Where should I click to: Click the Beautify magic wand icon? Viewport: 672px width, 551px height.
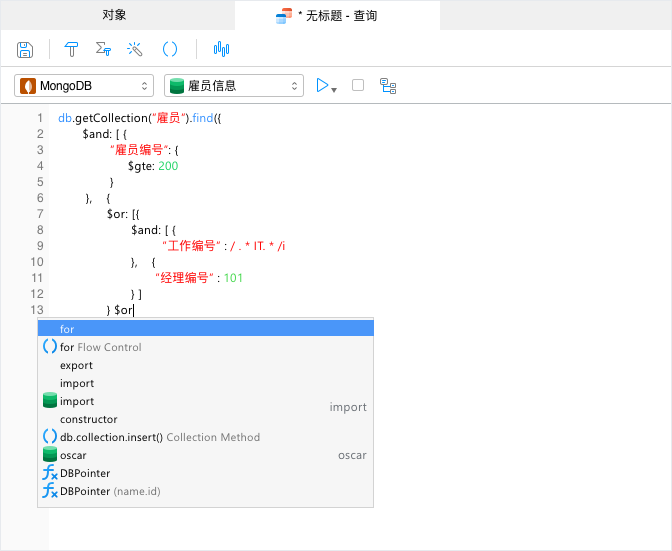tap(135, 49)
